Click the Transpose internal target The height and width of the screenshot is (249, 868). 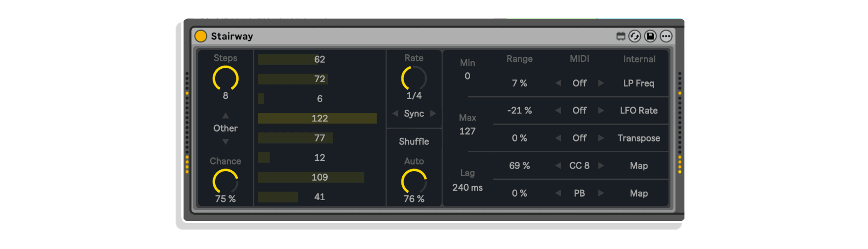639,138
